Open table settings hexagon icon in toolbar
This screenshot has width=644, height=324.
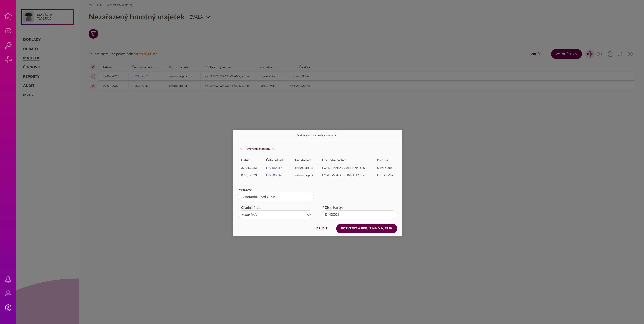[630, 54]
